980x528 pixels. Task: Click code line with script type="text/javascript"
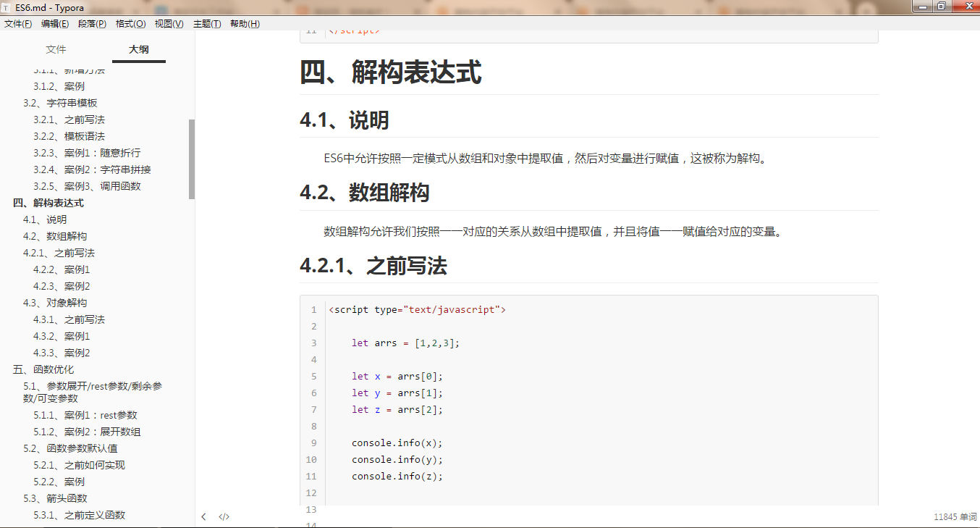pos(417,310)
